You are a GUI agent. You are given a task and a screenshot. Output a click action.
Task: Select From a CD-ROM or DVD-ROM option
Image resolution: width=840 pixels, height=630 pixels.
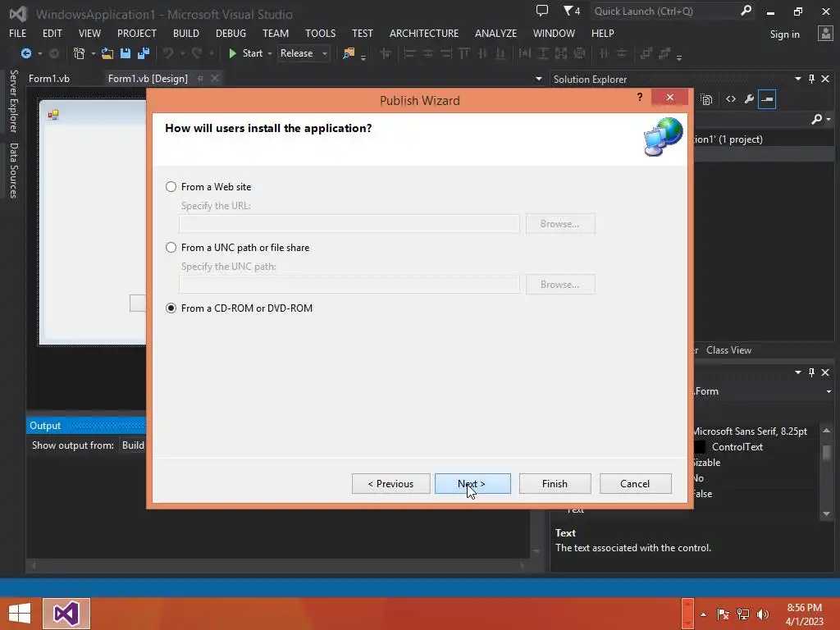pyautogui.click(x=171, y=308)
